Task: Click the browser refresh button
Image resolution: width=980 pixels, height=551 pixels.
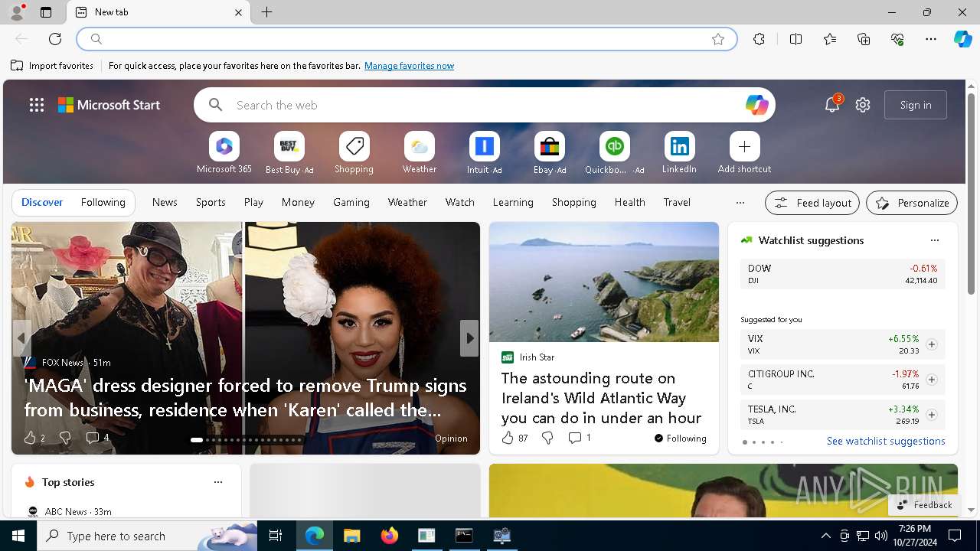Action: click(55, 39)
